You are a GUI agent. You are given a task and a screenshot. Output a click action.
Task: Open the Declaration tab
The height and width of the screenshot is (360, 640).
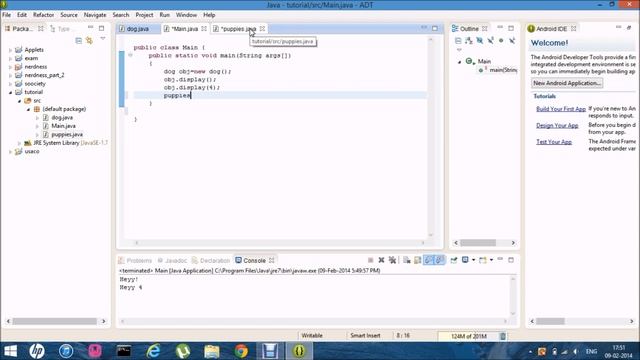pyautogui.click(x=211, y=260)
